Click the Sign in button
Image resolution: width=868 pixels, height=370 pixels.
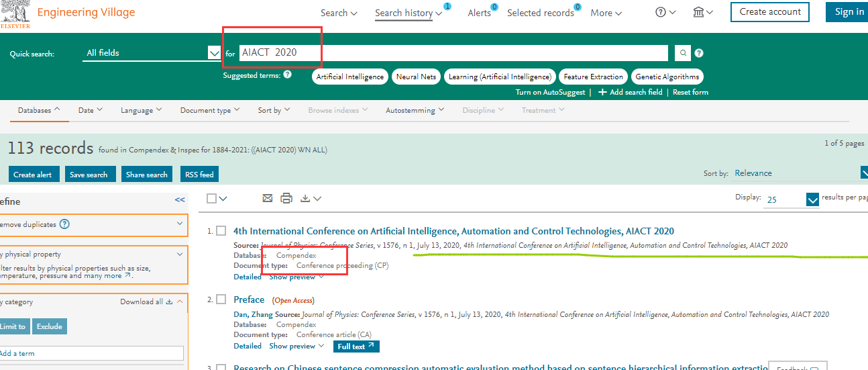point(847,12)
